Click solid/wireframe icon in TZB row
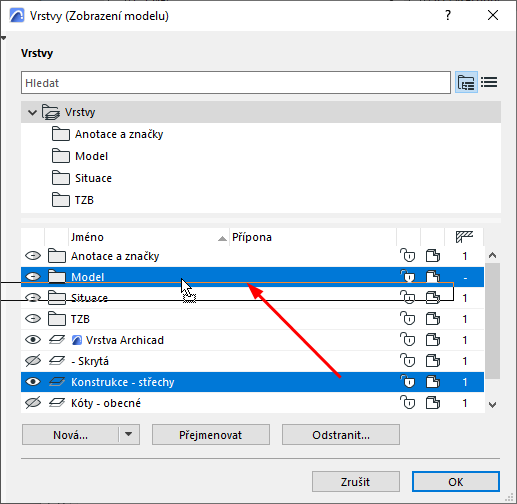 (x=433, y=319)
